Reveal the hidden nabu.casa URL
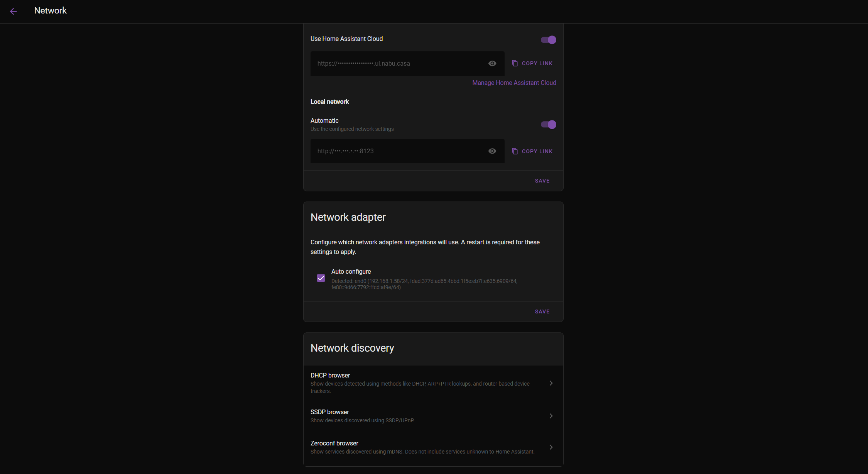 492,63
